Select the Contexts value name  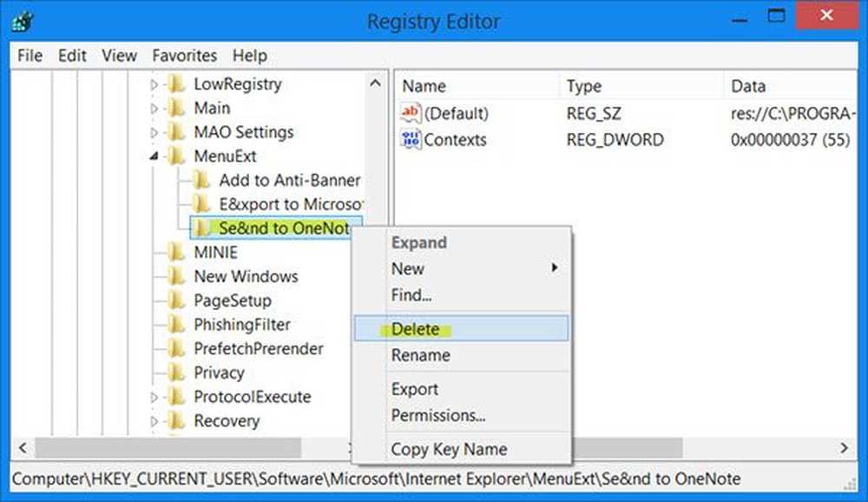pos(455,140)
